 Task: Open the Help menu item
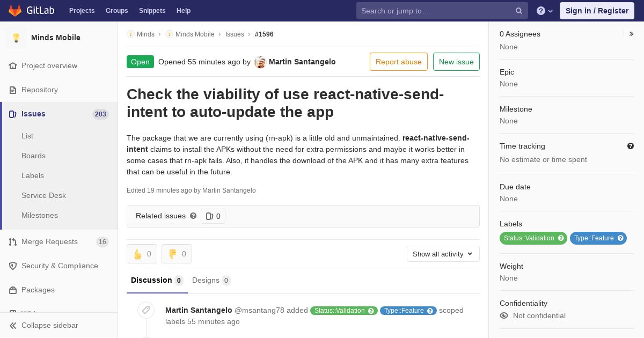(x=184, y=11)
